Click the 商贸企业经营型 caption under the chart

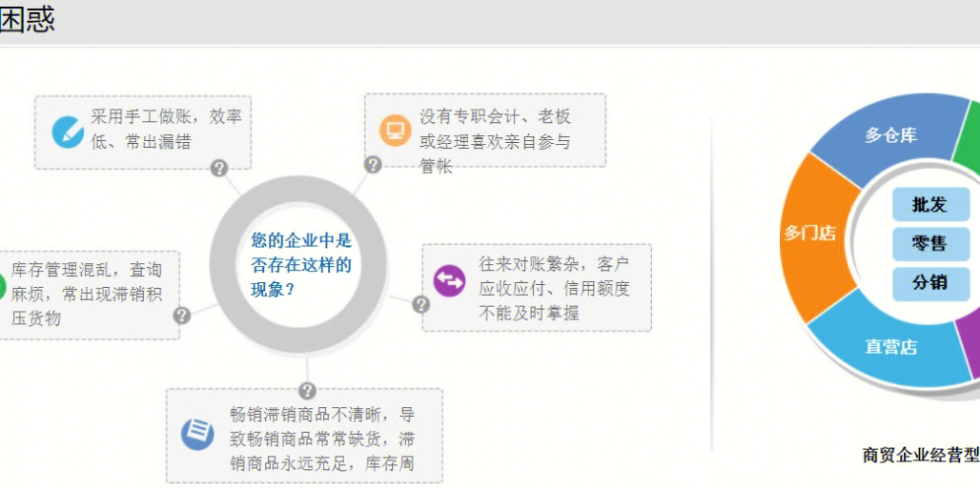[920, 456]
